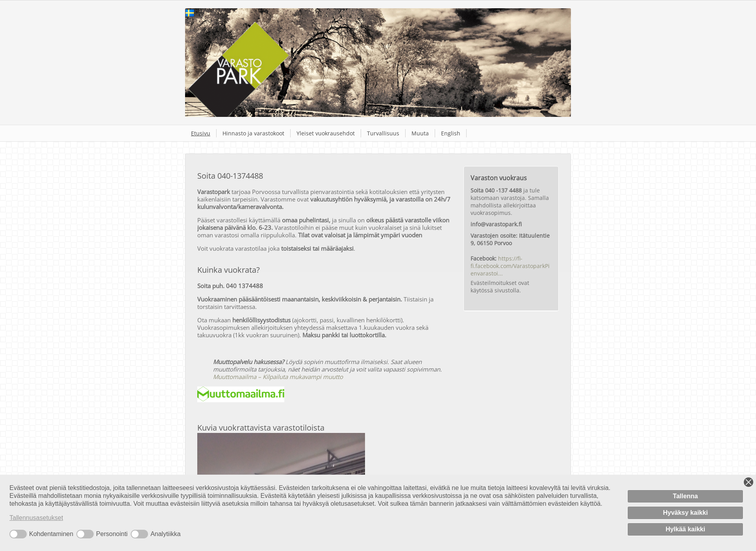Click the Muuttomaailma.fi logo icon
The width and height of the screenshot is (756, 551).
[x=241, y=394]
